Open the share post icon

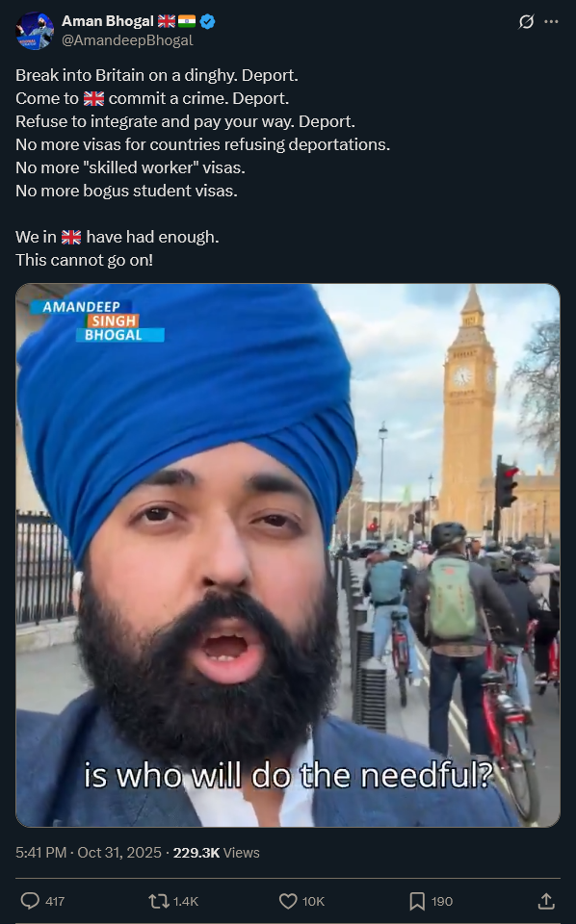(x=546, y=901)
